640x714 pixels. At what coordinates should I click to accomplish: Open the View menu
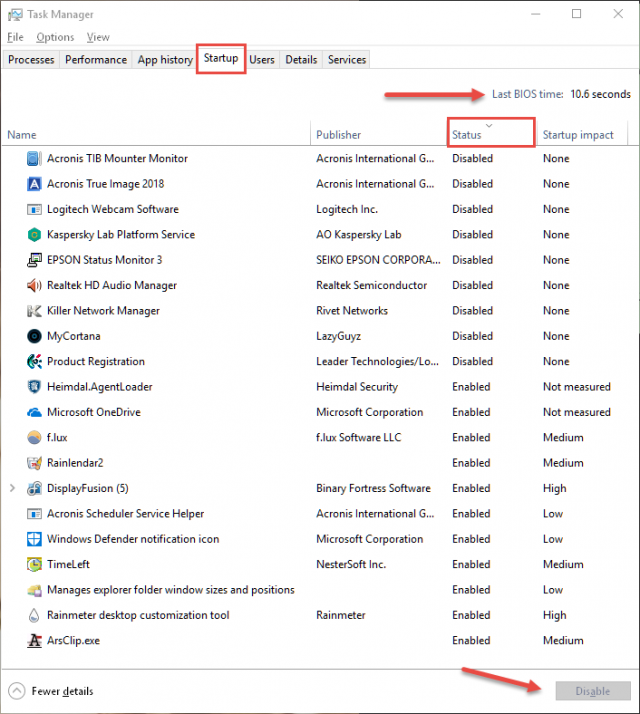pos(98,37)
